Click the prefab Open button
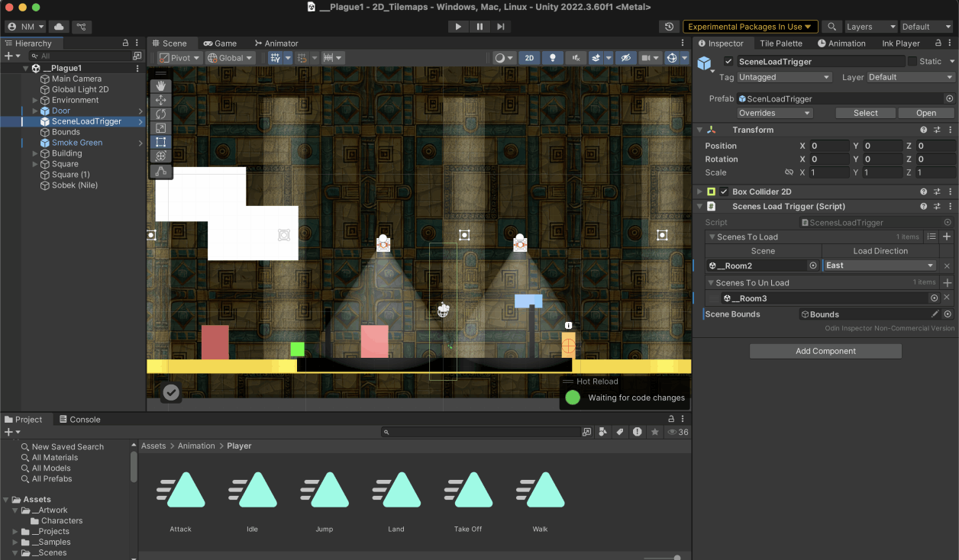This screenshot has height=560, width=959. [926, 113]
